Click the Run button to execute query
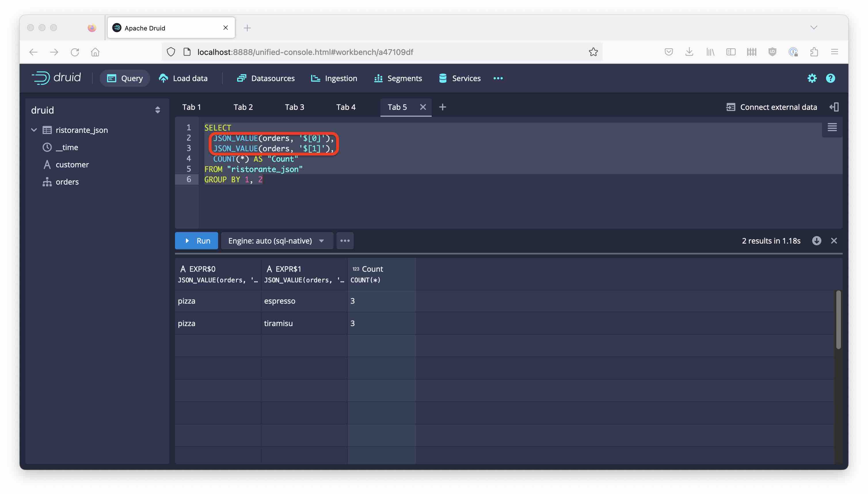The image size is (868, 494). point(197,240)
